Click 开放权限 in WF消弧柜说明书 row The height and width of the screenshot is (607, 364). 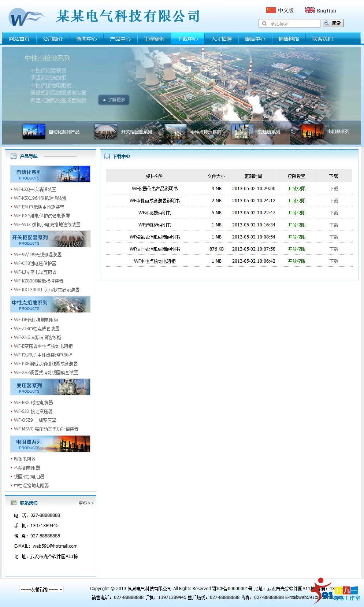click(297, 225)
